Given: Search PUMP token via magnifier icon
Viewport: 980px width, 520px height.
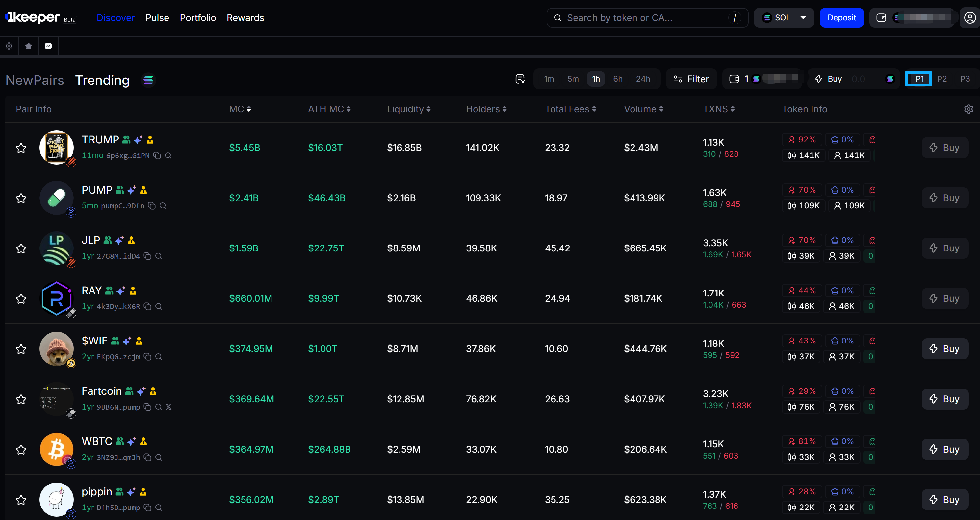Looking at the screenshot, I should coord(163,206).
